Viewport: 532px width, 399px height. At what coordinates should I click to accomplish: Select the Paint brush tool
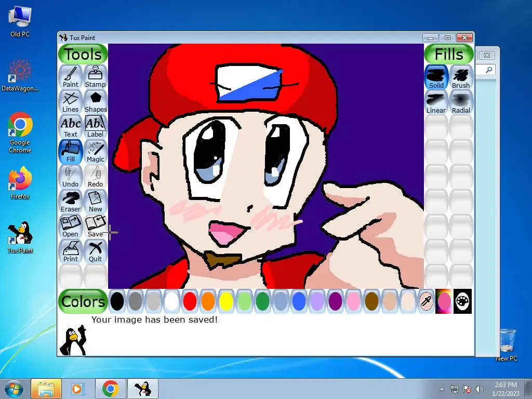71,77
